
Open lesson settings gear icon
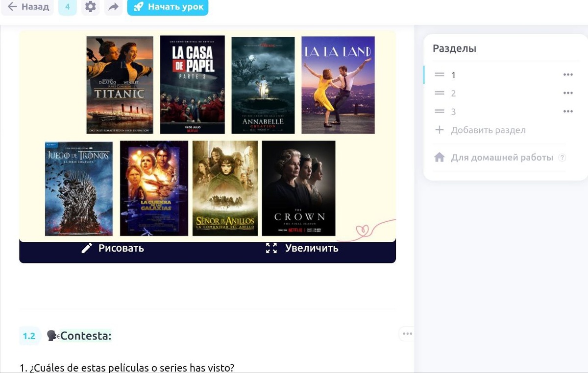pyautogui.click(x=91, y=7)
